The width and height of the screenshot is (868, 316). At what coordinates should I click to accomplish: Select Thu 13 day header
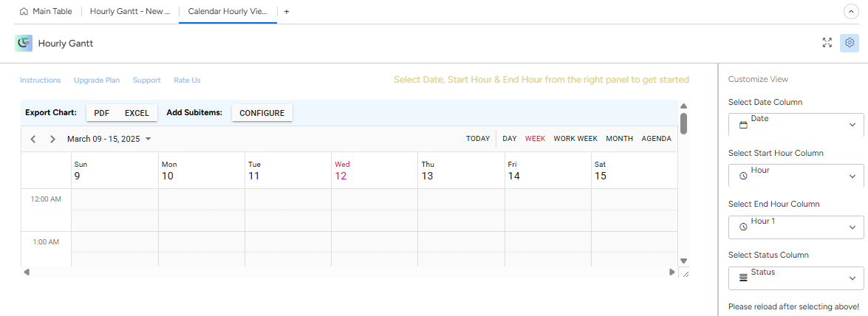coord(461,171)
